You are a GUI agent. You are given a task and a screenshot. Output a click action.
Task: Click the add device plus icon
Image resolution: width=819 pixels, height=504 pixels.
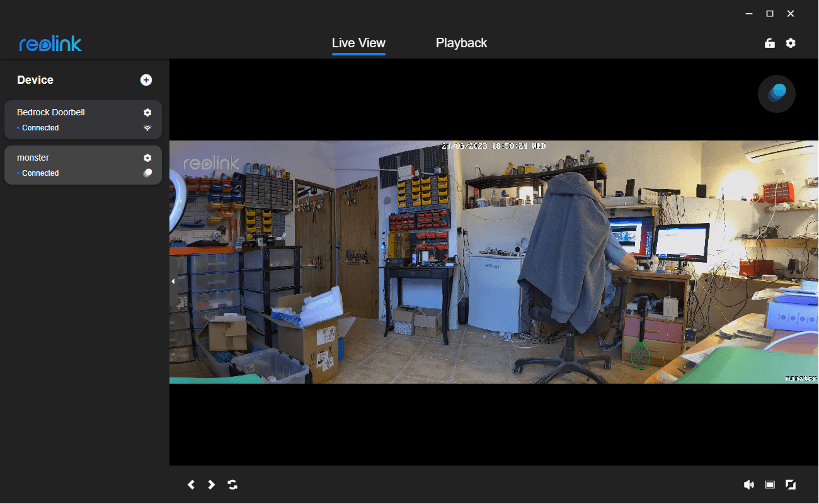click(x=146, y=80)
